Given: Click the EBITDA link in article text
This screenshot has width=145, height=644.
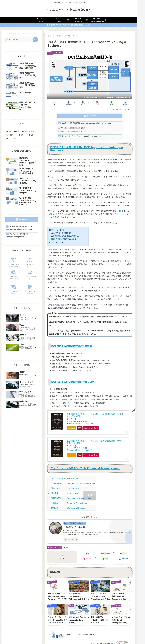Looking at the screenshot, I should [51, 214].
